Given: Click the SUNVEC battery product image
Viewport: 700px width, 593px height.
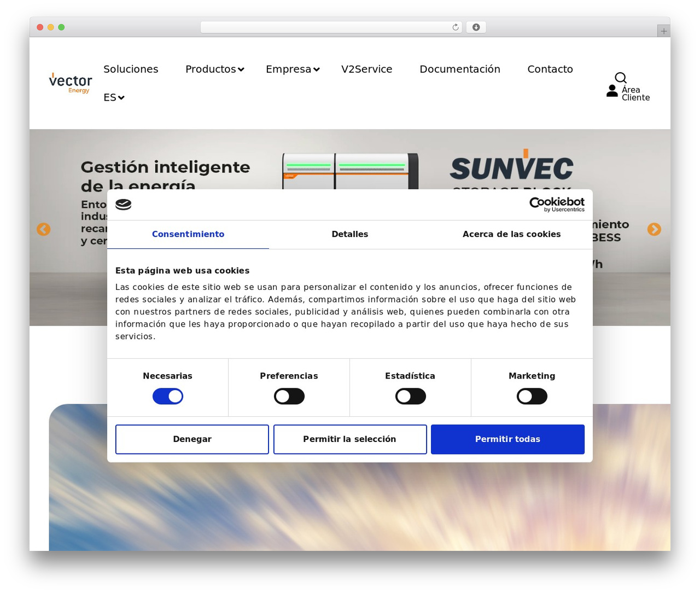Looking at the screenshot, I should 350,171.
